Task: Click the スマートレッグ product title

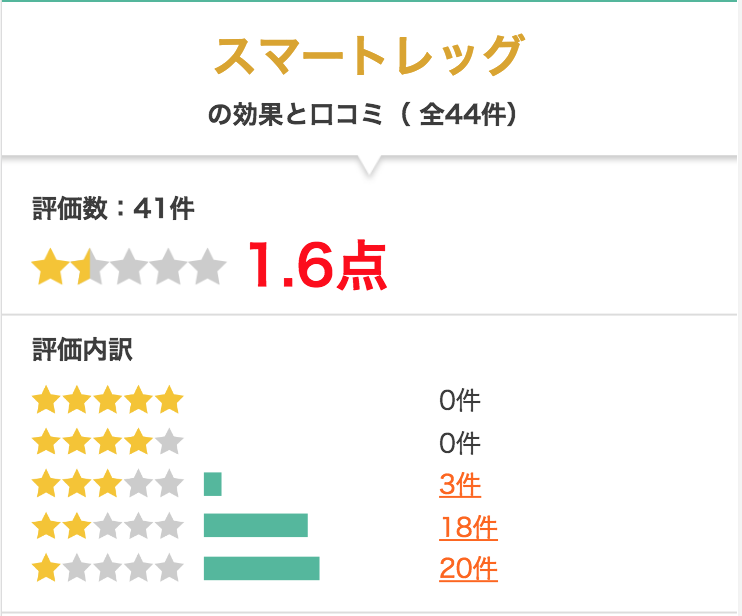Action: click(369, 55)
